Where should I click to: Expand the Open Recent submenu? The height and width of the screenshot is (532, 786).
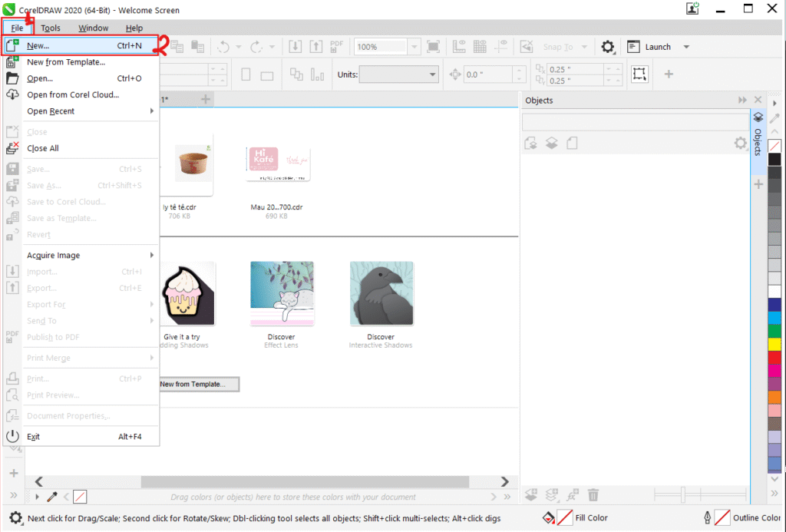pos(91,111)
